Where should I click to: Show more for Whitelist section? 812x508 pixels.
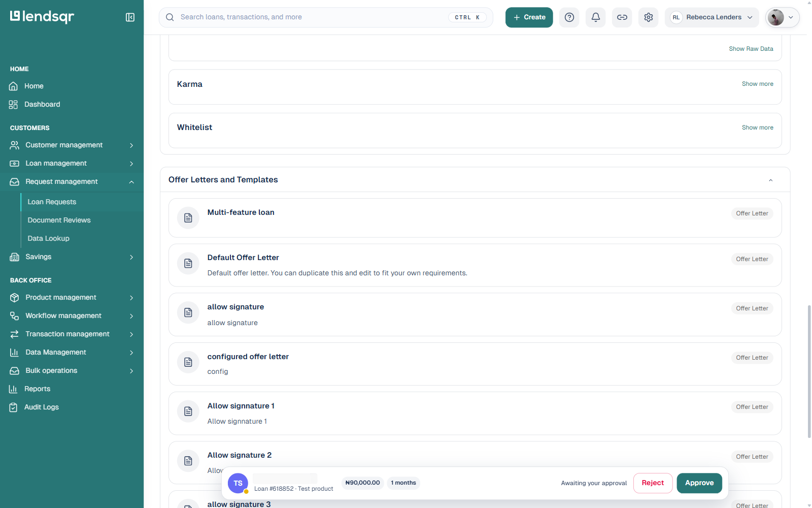pyautogui.click(x=758, y=128)
